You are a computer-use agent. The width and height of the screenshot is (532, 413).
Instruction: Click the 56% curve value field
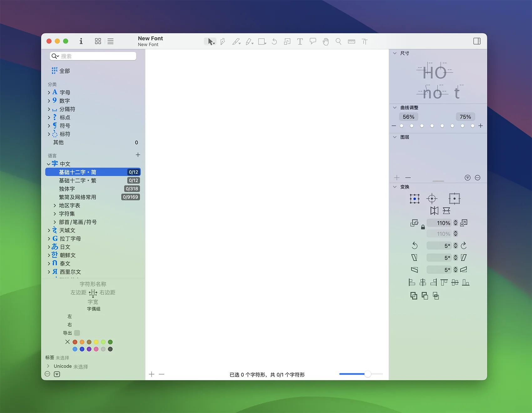409,117
